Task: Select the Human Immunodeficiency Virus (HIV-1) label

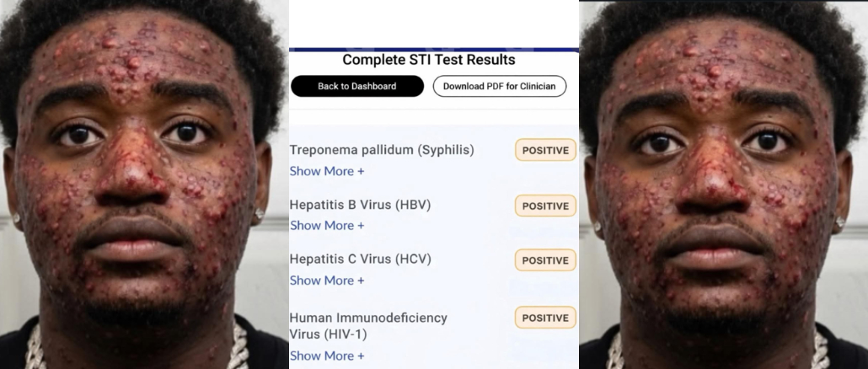Action: [368, 325]
